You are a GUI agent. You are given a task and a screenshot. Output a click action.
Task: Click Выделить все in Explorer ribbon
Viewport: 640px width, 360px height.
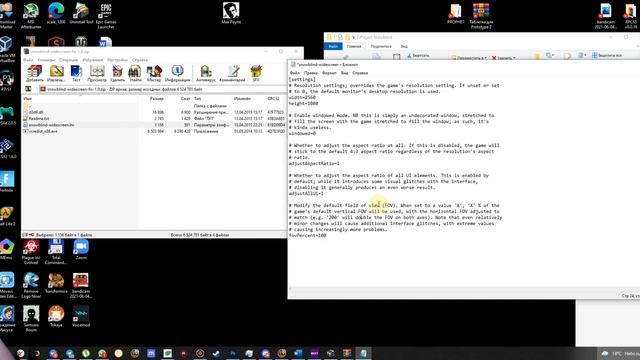point(607,56)
